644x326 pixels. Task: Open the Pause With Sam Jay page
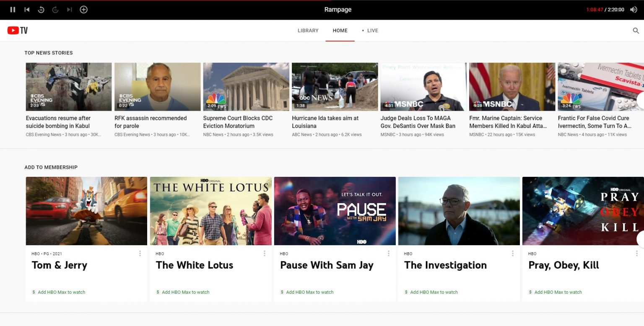click(x=335, y=210)
